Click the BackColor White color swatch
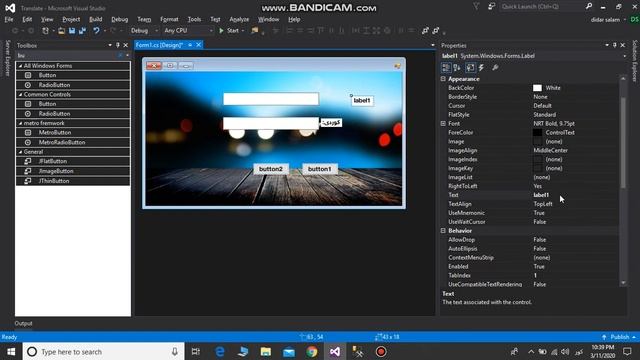This screenshot has height=360, width=640. coord(537,88)
